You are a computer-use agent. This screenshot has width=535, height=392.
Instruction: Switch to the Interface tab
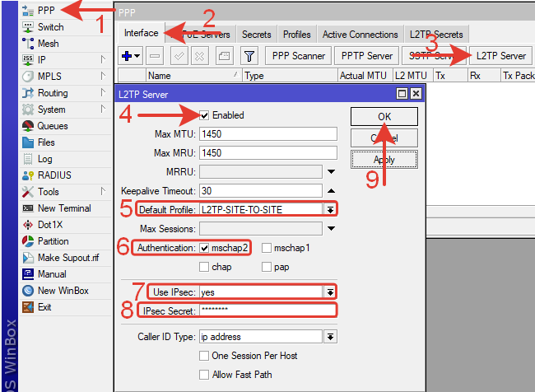(142, 33)
